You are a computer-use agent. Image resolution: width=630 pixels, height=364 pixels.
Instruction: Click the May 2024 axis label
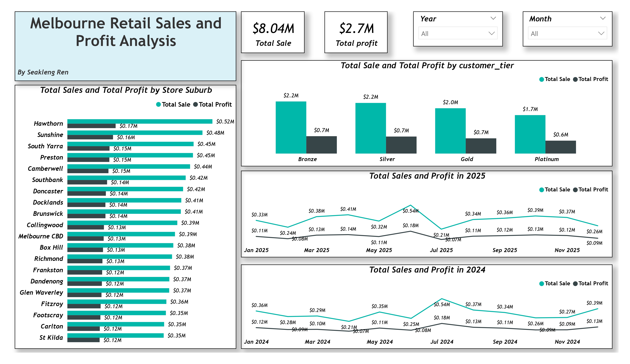pos(380,342)
